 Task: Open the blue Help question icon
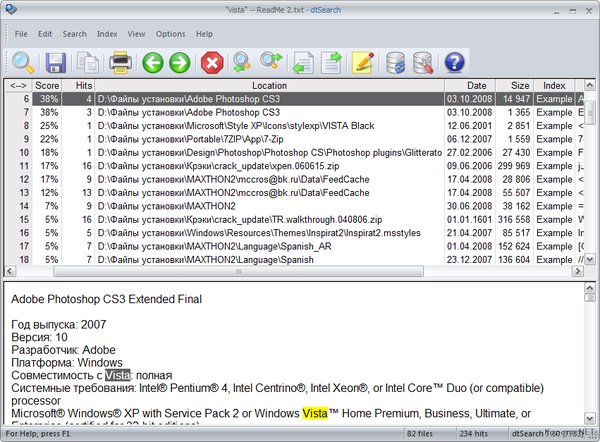[x=454, y=63]
